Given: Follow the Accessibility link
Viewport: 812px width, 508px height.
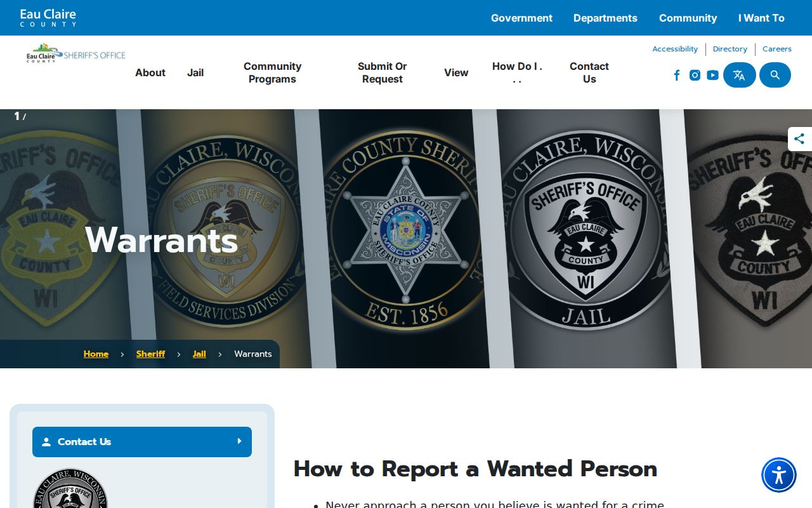Looking at the screenshot, I should tap(675, 49).
